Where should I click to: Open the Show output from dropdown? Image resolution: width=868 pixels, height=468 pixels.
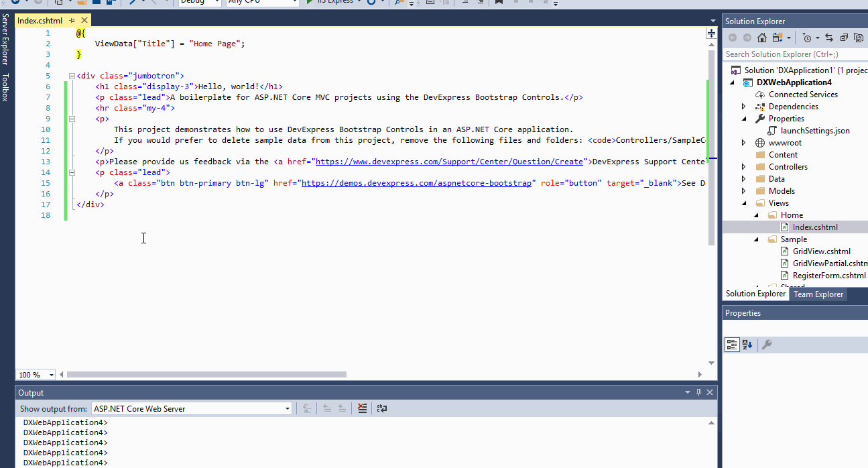[x=287, y=408]
